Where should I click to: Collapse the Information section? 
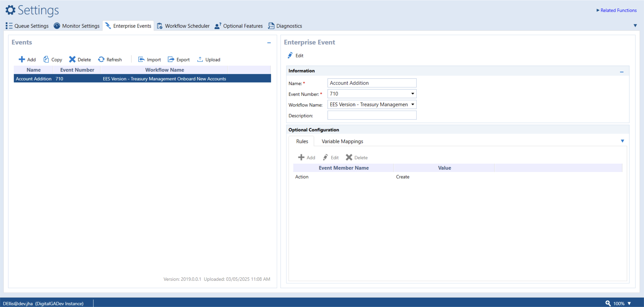[622, 72]
